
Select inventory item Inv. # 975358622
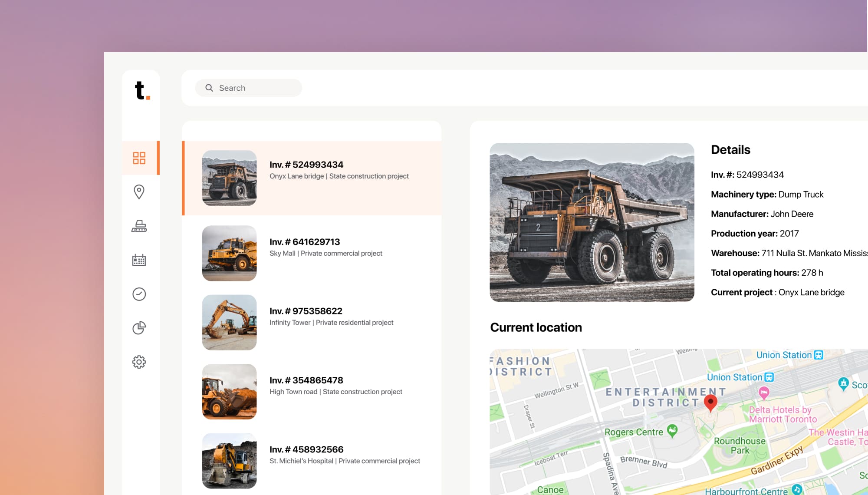pyautogui.click(x=312, y=322)
